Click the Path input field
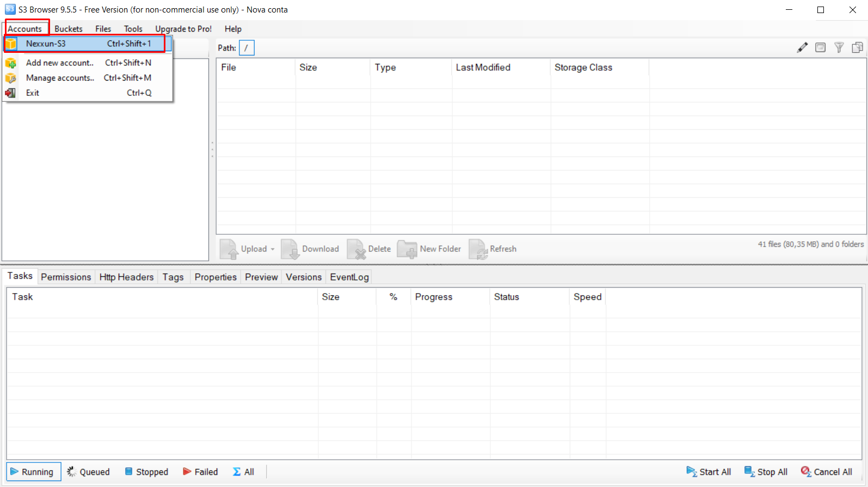Screen dimensions: 868x487 tap(247, 48)
